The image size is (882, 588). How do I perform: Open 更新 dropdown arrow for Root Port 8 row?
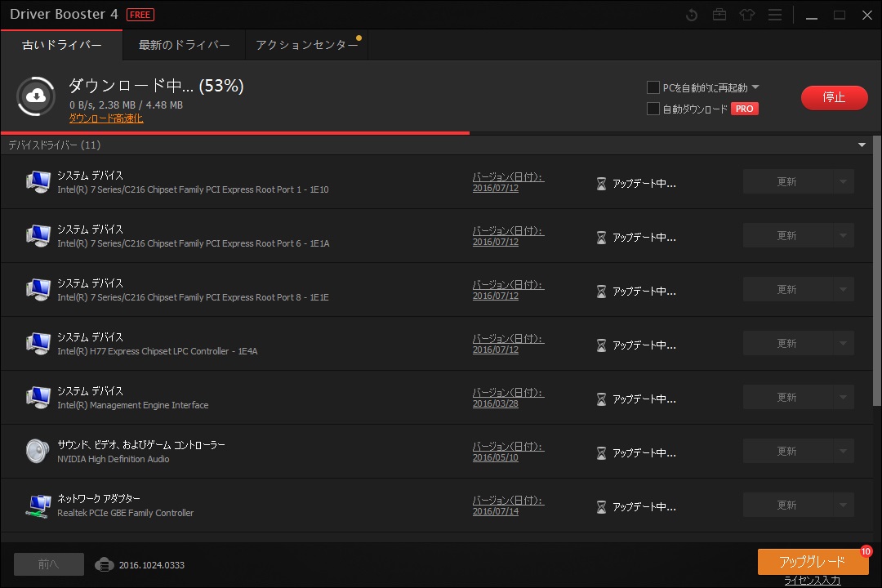pyautogui.click(x=843, y=290)
